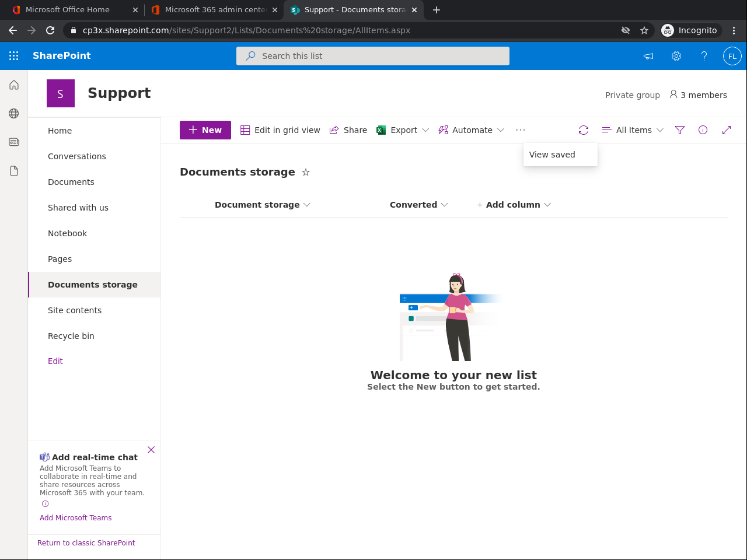Refresh the list with the sync icon
Screen dimensions: 747x560
pos(584,130)
